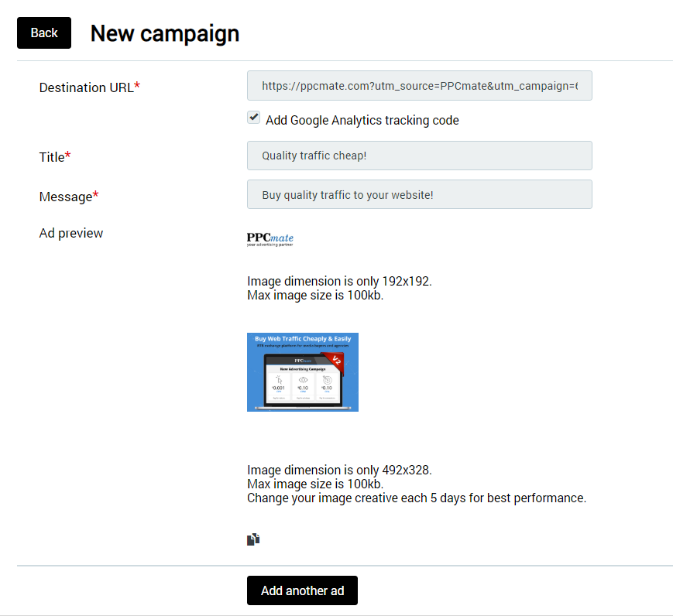Click the 'Change your image creative each 5 days' text
The image size is (673, 616).
[416, 498]
